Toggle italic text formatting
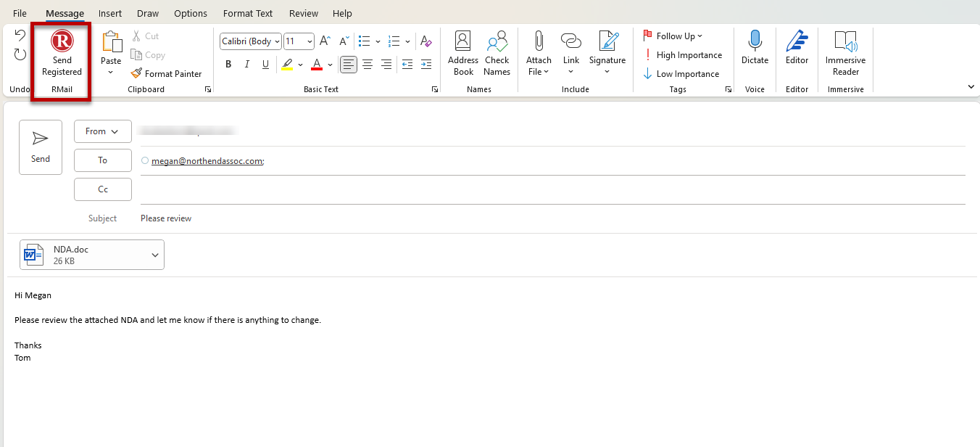The image size is (980, 447). 247,65
